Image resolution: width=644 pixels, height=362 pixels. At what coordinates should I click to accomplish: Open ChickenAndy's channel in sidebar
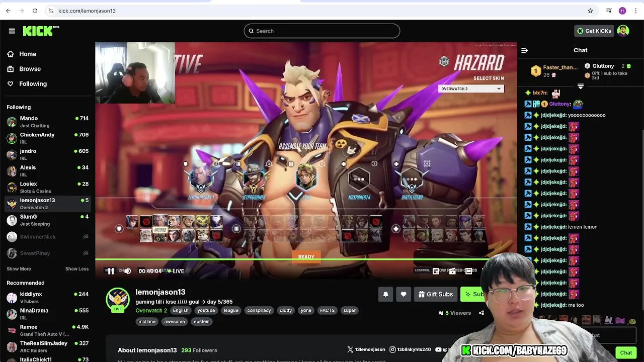pos(48,138)
